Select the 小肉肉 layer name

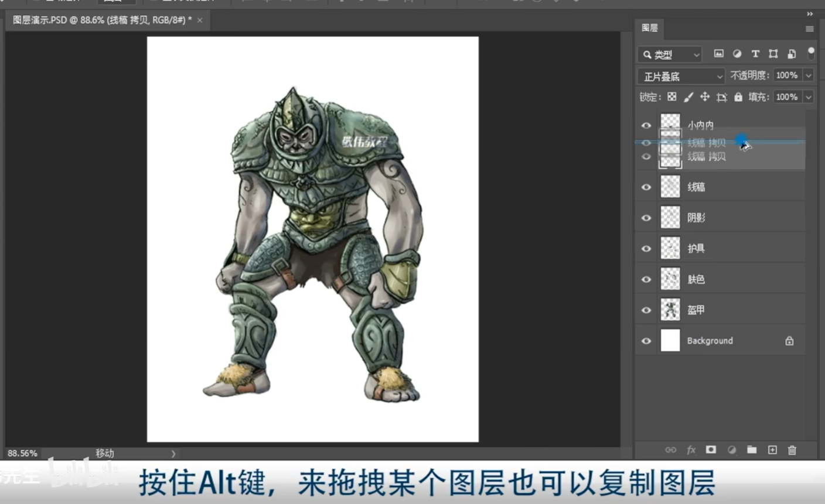click(700, 125)
